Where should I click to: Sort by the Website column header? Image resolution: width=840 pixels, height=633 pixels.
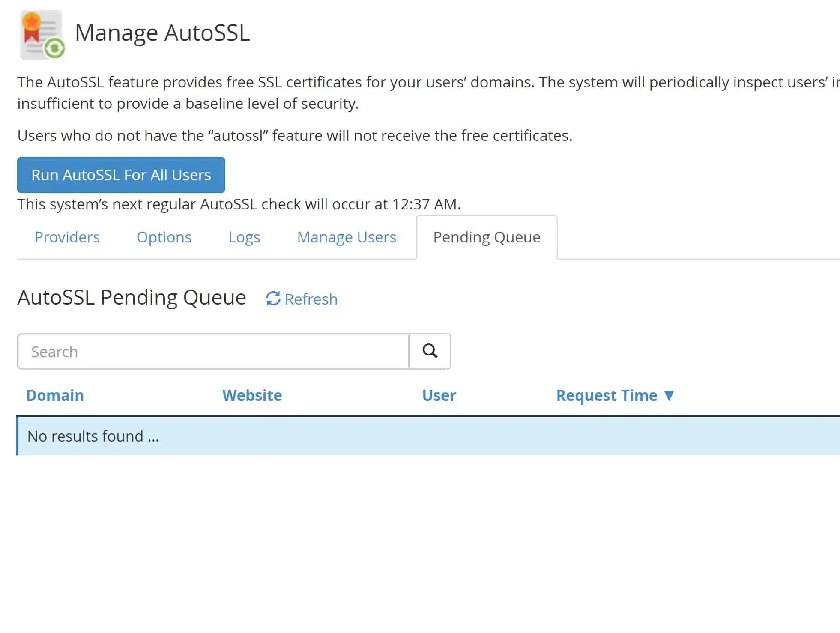tap(252, 395)
